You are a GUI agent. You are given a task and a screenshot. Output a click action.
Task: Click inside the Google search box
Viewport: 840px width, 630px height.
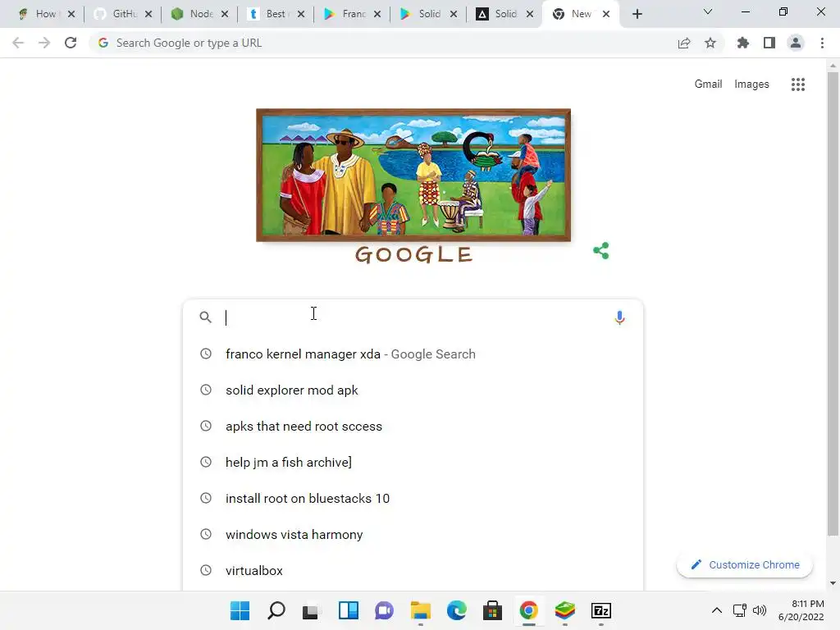click(415, 317)
